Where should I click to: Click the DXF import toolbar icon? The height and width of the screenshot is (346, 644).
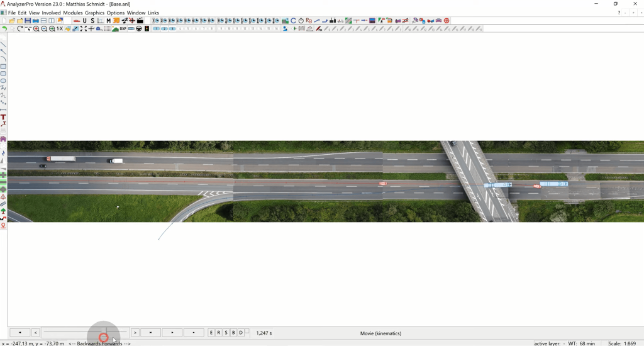(123, 29)
